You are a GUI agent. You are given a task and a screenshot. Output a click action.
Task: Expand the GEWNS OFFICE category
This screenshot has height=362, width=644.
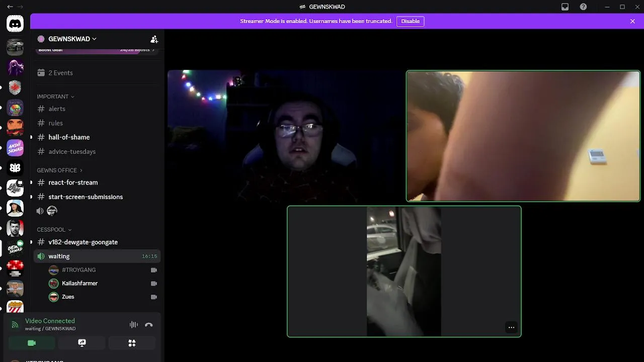click(x=59, y=170)
